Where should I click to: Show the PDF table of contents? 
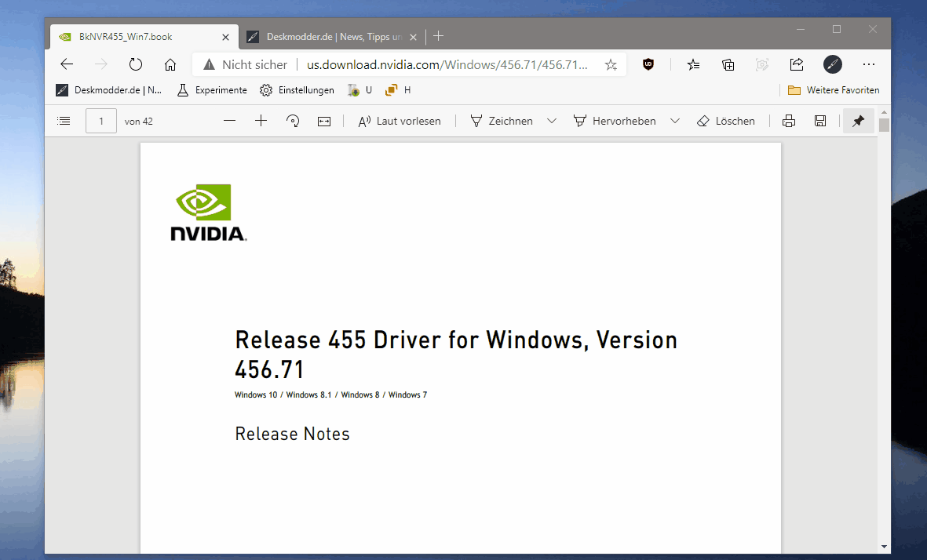[x=64, y=121]
